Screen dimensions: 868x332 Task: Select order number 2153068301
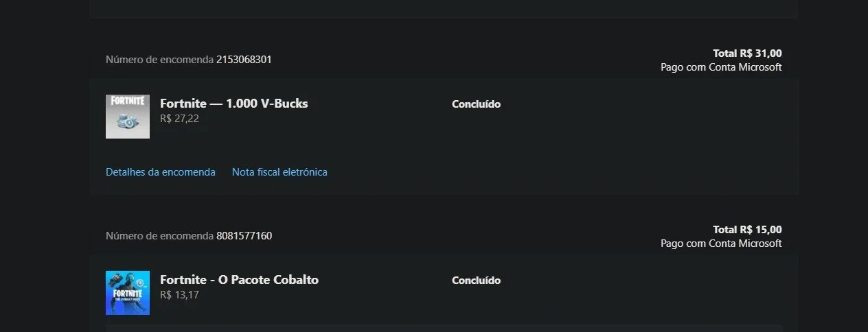(x=244, y=60)
